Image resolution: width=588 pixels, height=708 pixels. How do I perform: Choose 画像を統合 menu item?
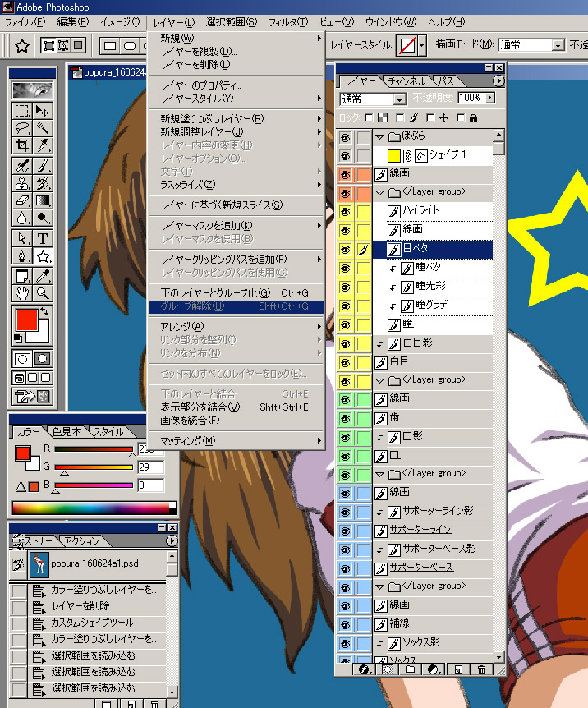[237, 421]
